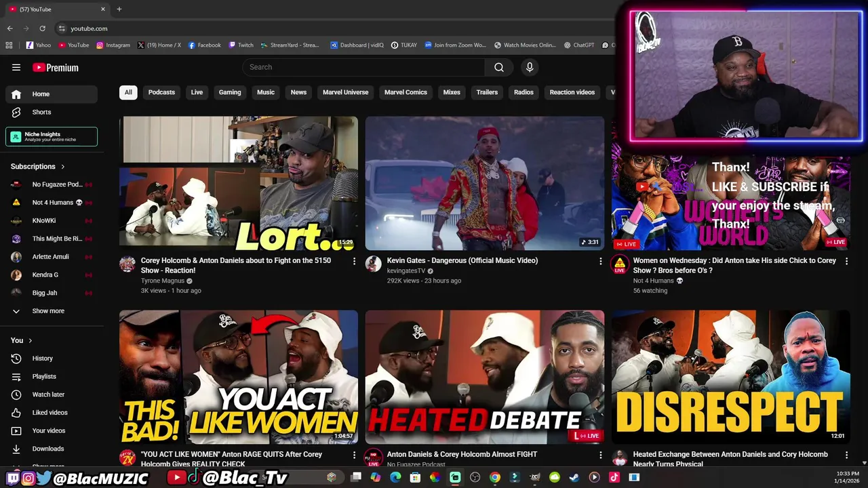Open This Might Be Ri... subscription

pos(52,239)
